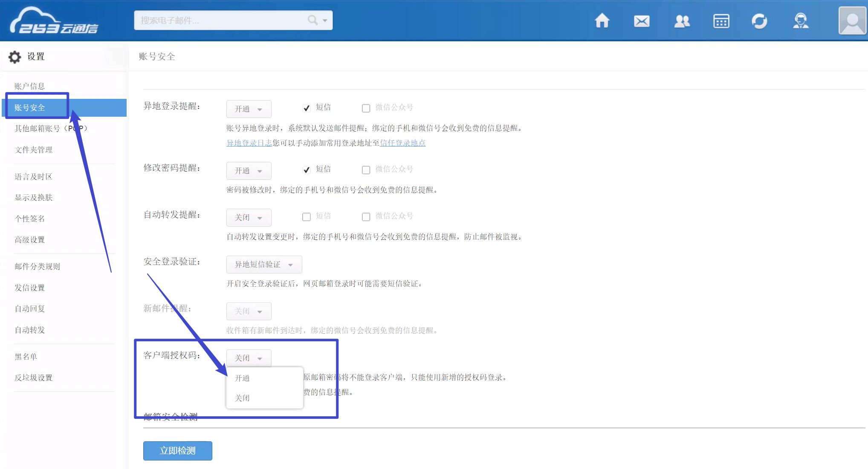Open the contacts people icon
The height and width of the screenshot is (469, 868).
(x=682, y=21)
